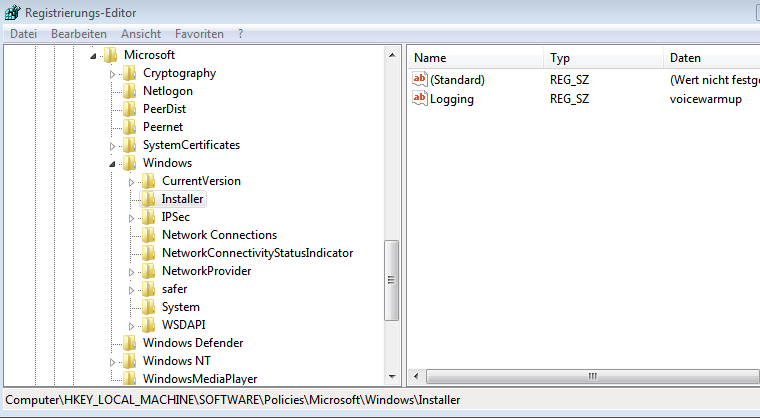Click the NetworkConnectivityStatusIndicator folder icon

pyautogui.click(x=148, y=253)
